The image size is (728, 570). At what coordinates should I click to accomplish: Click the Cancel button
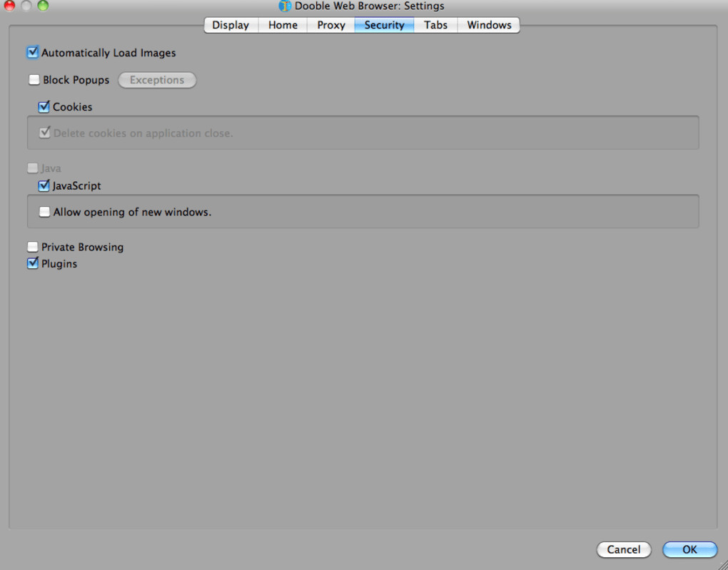624,549
